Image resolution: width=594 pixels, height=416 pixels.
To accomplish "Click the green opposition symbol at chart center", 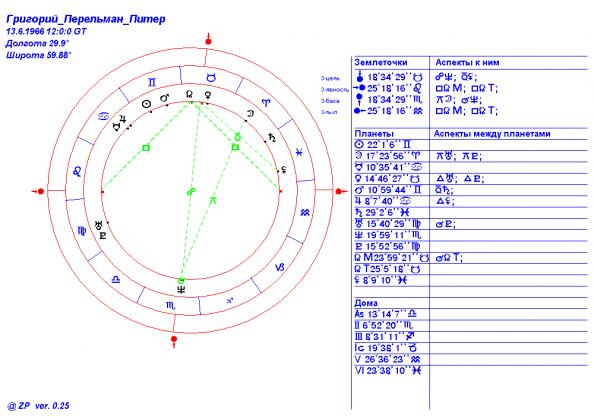I will coord(191,191).
